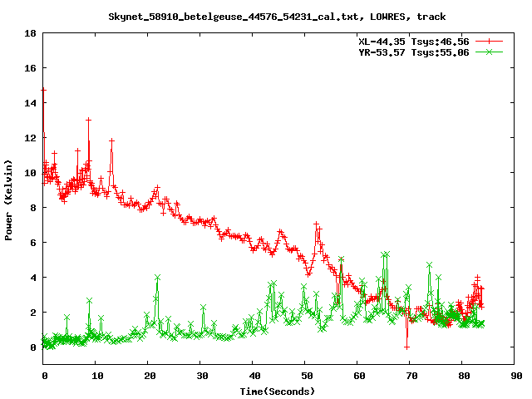Click the x-axis tick label 60
The width and height of the screenshot is (532, 399).
[359, 376]
